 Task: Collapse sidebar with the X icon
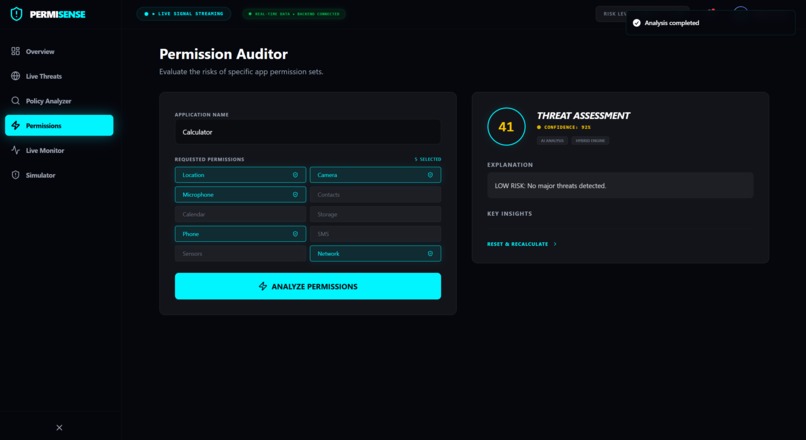(x=59, y=428)
